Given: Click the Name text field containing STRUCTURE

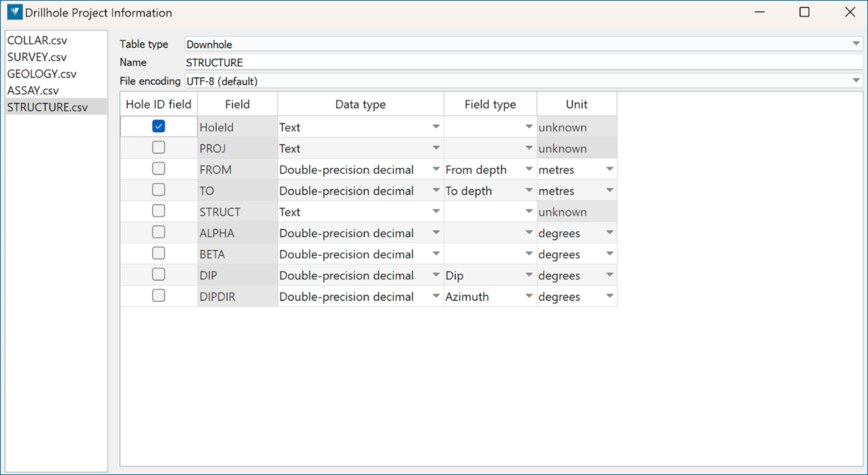Looking at the screenshot, I should point(523,63).
